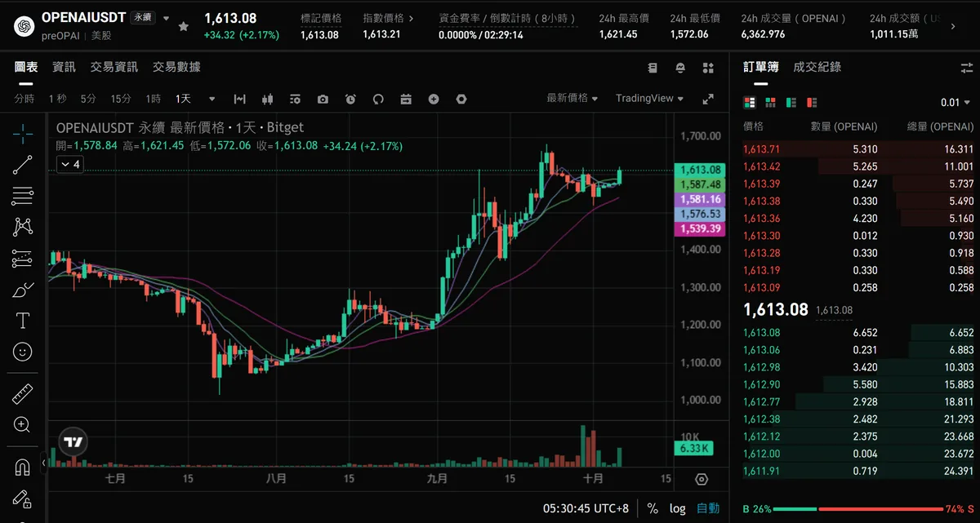This screenshot has height=523, width=980.
Task: Select the brush drawing tool
Action: click(x=23, y=290)
